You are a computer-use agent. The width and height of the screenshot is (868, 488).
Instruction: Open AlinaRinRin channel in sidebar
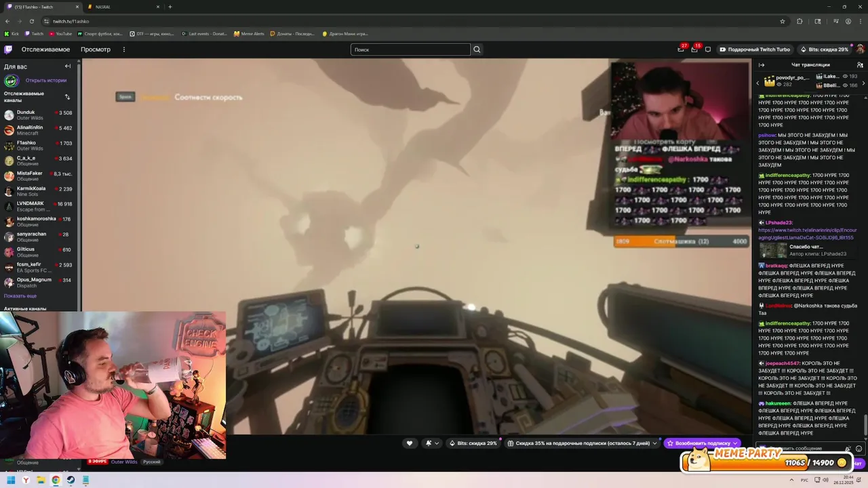click(x=39, y=130)
